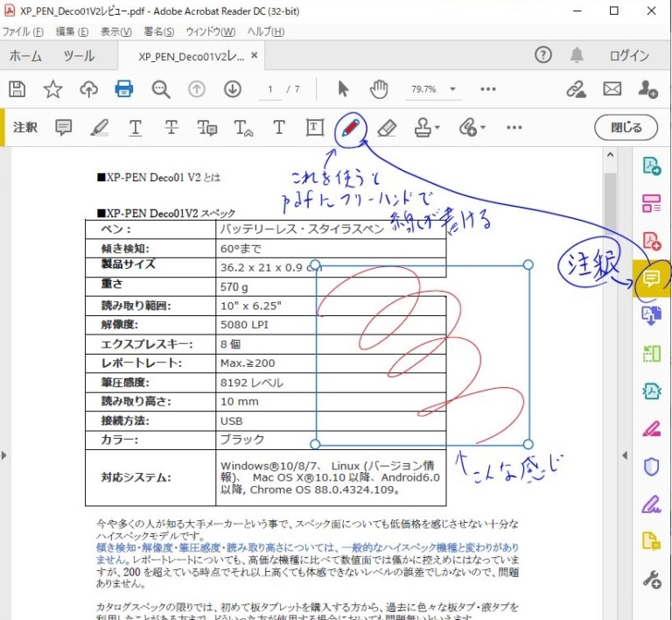The image size is (672, 620).
Task: Open the zoom level dropdown at 79.7%
Action: pos(452,89)
